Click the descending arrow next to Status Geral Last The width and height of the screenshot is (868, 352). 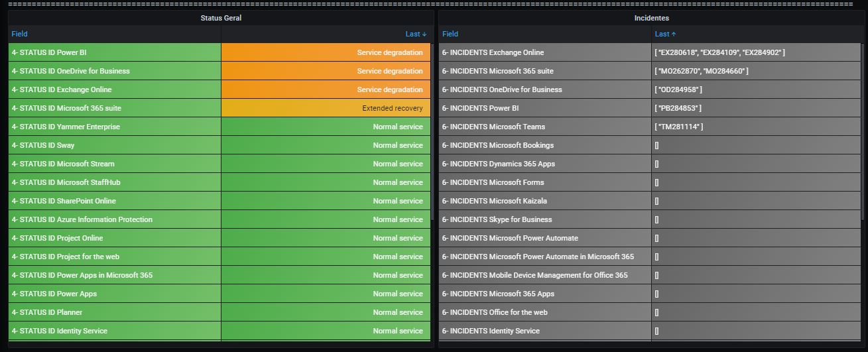(424, 34)
